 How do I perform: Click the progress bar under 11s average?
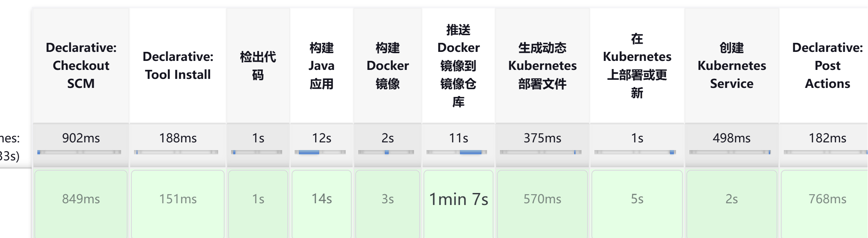(457, 152)
